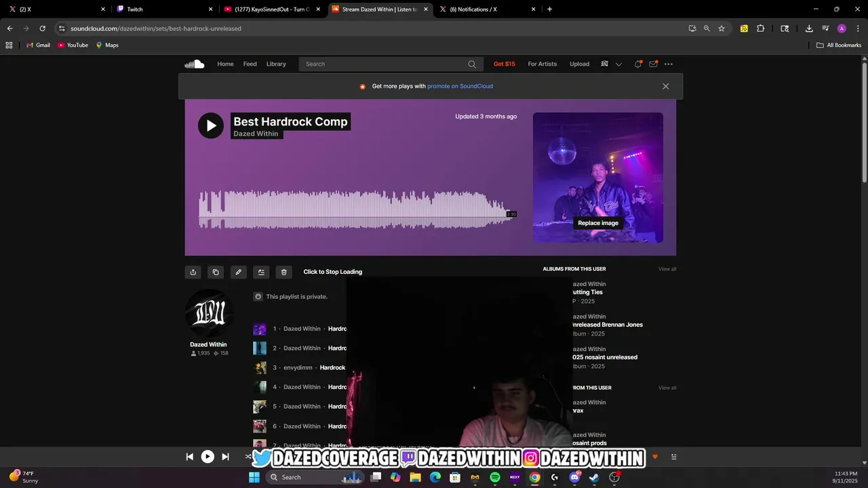Skip to previous track in player bar
Viewport: 868px width, 488px height.
coord(190,457)
